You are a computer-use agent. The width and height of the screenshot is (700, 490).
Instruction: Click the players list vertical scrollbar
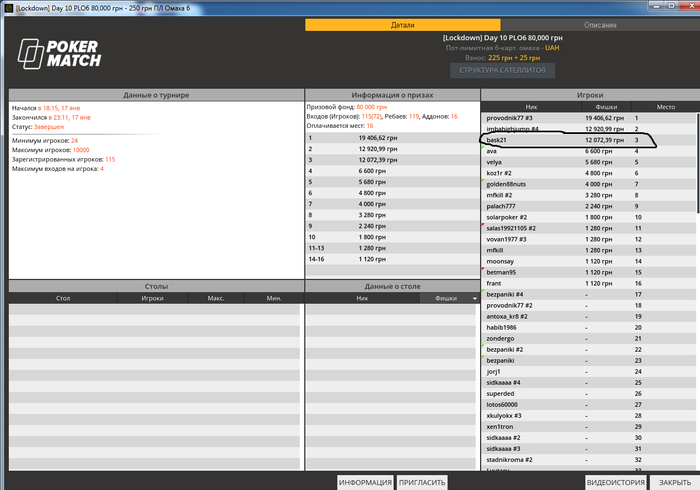[698, 163]
